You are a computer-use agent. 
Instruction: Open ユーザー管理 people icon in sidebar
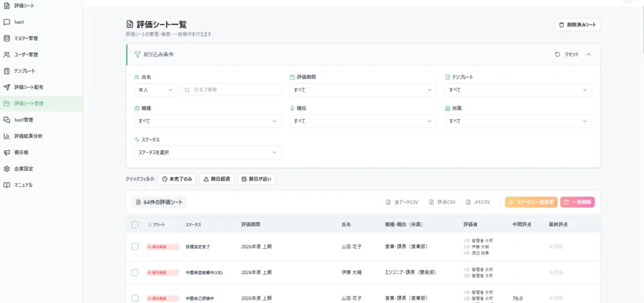tap(6, 55)
